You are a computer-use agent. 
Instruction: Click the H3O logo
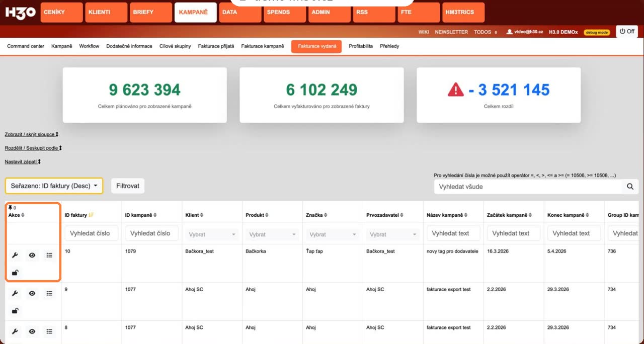(x=20, y=13)
